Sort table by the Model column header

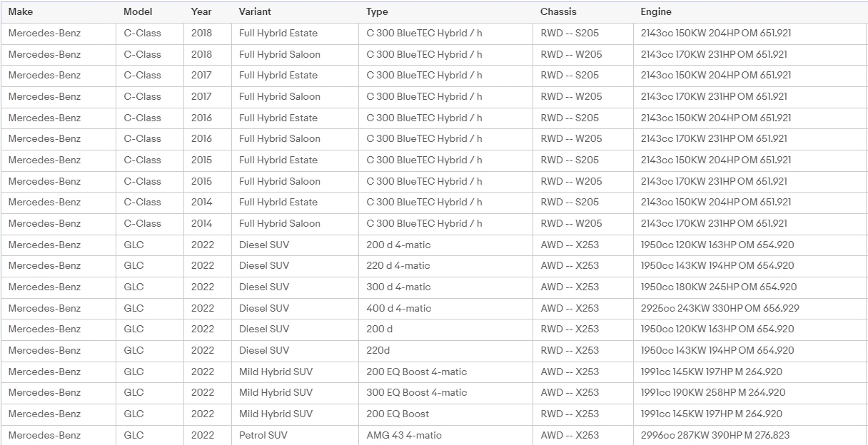pos(137,11)
